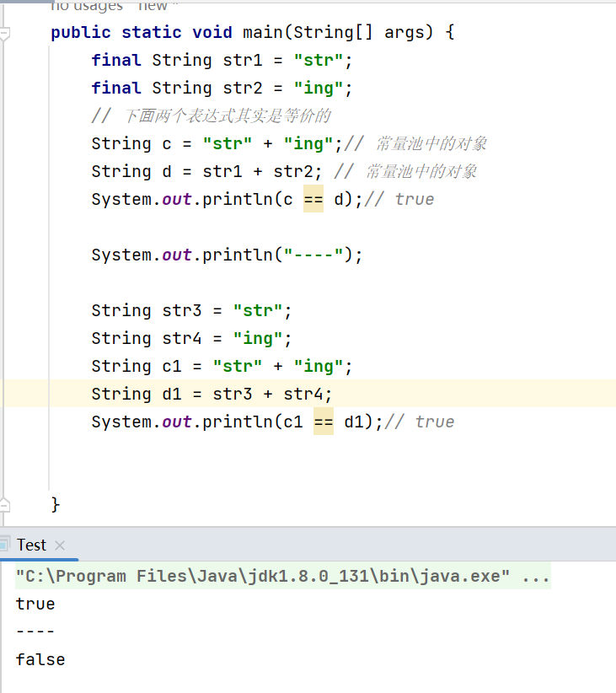The width and height of the screenshot is (616, 693).
Task: Click the java.exe path in console
Action: point(263,577)
